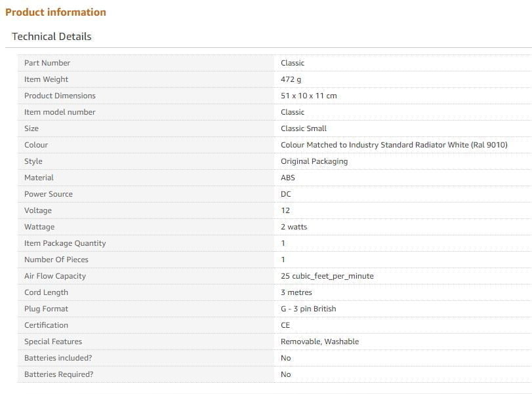Click the Product information heading

click(x=56, y=12)
